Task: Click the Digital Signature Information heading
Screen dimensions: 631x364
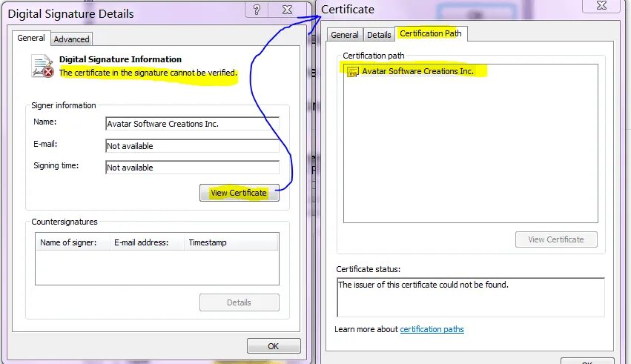Action: coord(120,59)
